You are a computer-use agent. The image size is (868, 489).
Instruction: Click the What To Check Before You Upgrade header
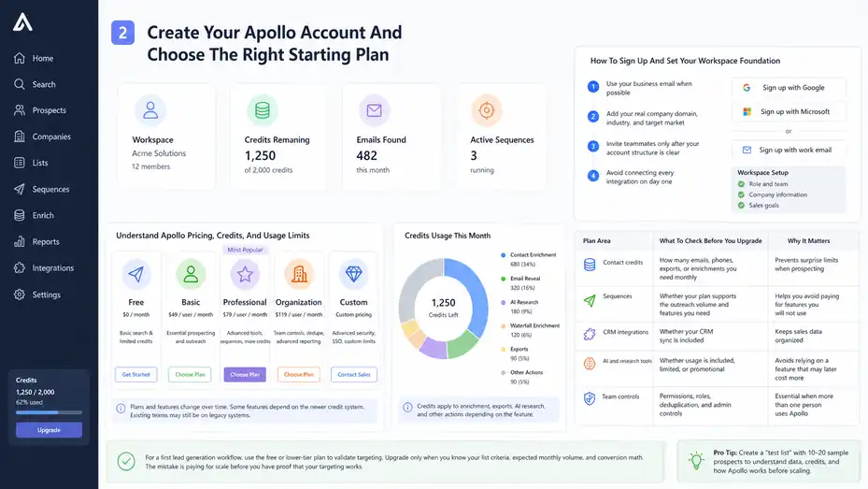click(710, 241)
